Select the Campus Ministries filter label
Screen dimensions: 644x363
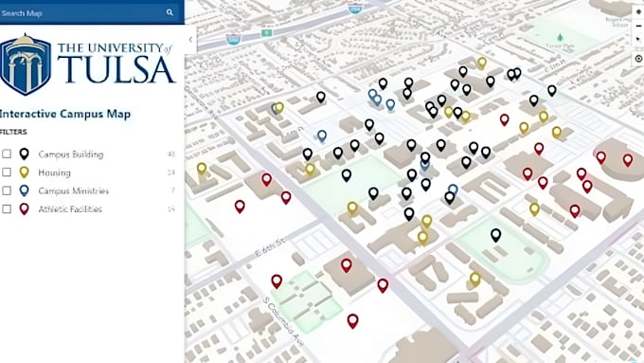74,191
